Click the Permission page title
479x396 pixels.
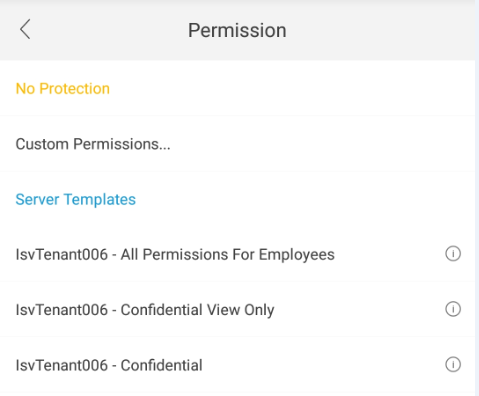click(237, 30)
